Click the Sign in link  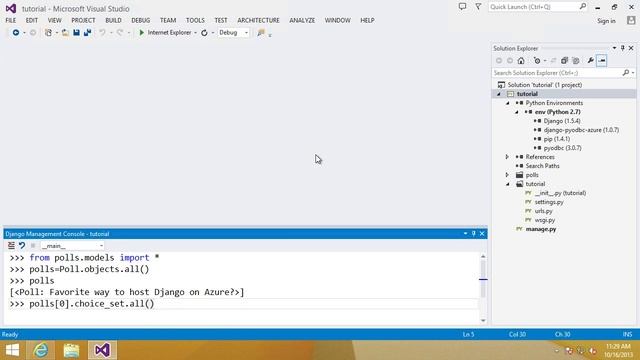click(606, 21)
